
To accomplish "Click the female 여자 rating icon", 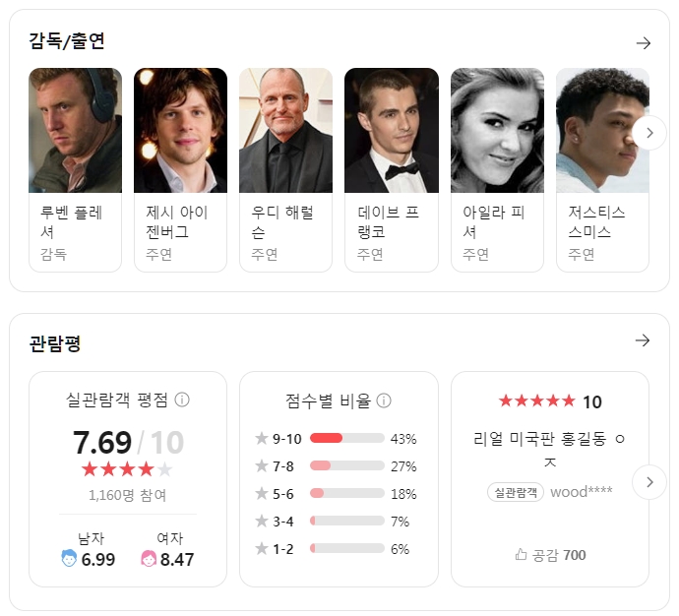I will click(x=149, y=559).
